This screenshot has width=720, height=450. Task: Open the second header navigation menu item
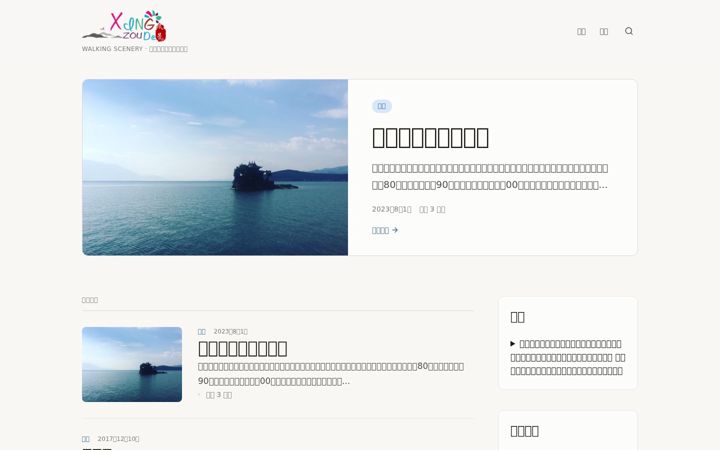(x=603, y=31)
